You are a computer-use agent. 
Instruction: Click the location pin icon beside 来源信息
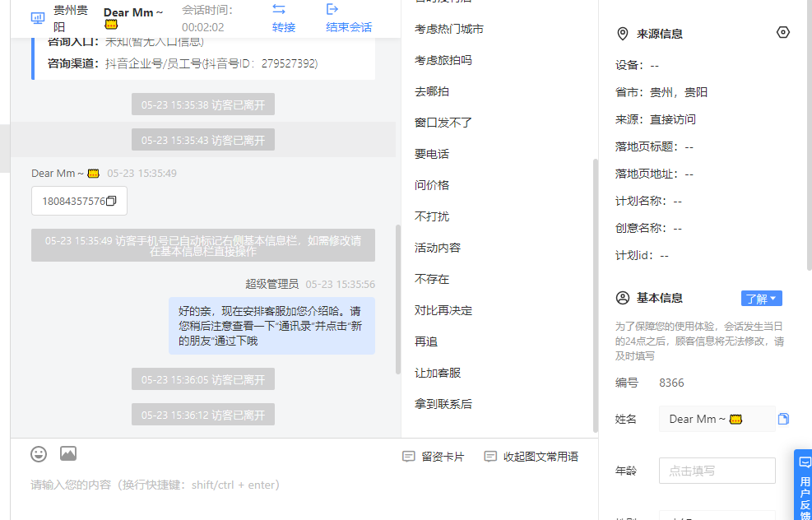click(623, 35)
